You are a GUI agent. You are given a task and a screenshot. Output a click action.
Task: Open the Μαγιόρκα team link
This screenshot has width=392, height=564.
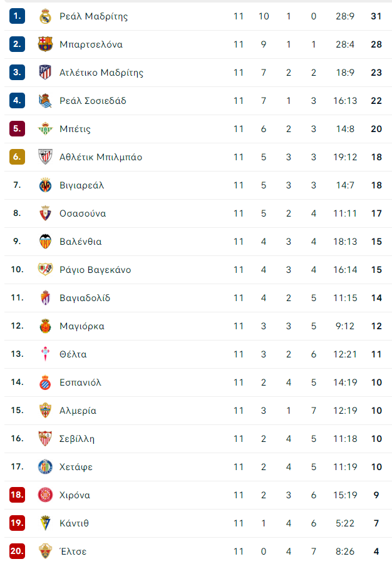(82, 326)
